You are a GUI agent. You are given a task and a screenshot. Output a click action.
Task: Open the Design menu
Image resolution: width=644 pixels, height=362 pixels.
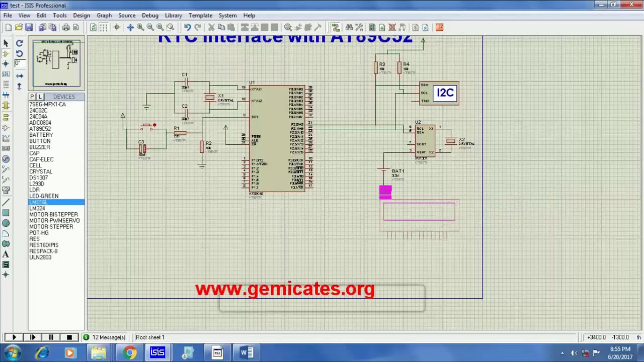(82, 16)
